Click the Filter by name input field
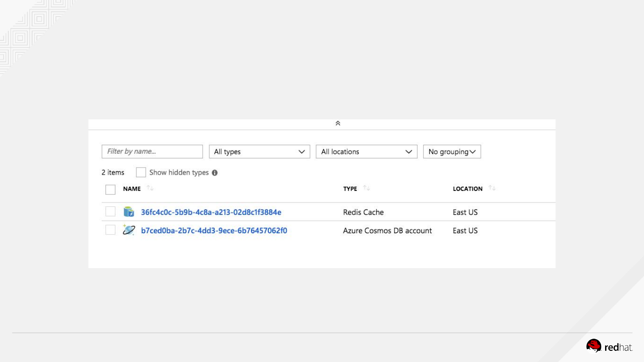 coord(152,152)
